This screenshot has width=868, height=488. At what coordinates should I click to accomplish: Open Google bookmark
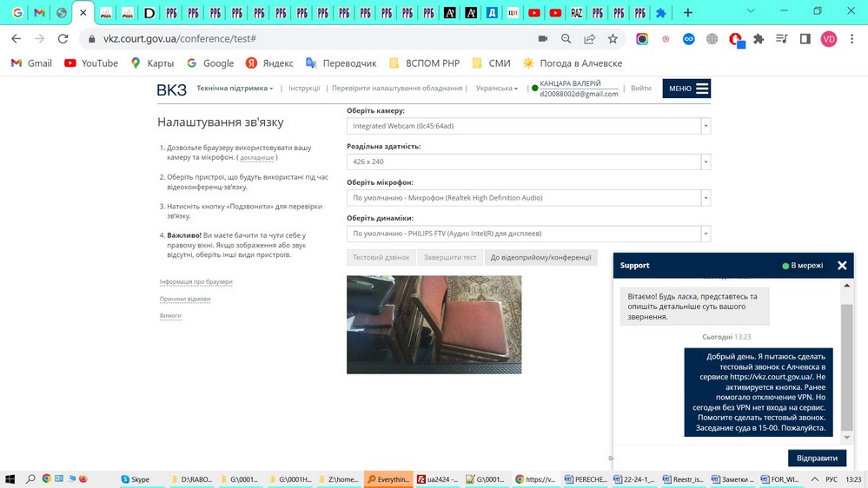click(210, 63)
